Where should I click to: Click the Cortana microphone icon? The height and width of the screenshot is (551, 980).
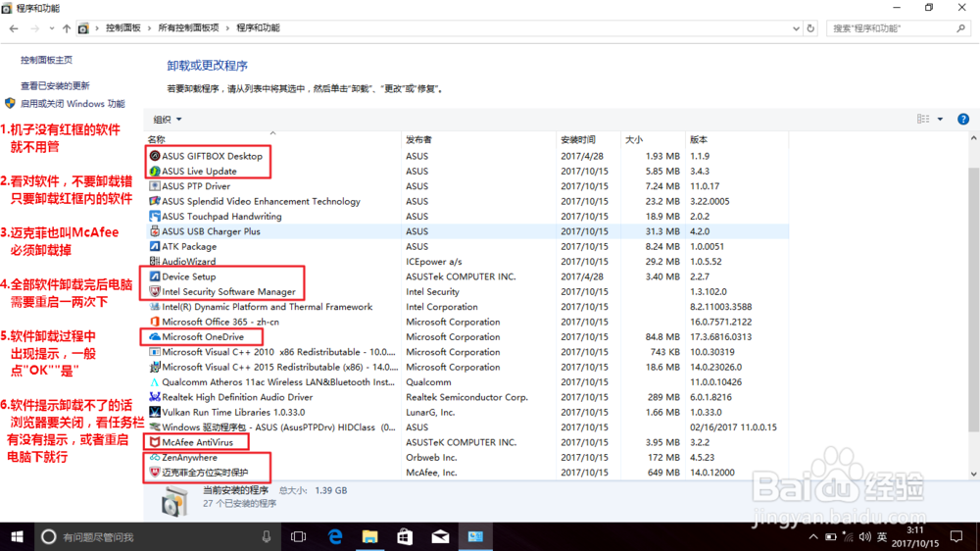[x=267, y=536]
